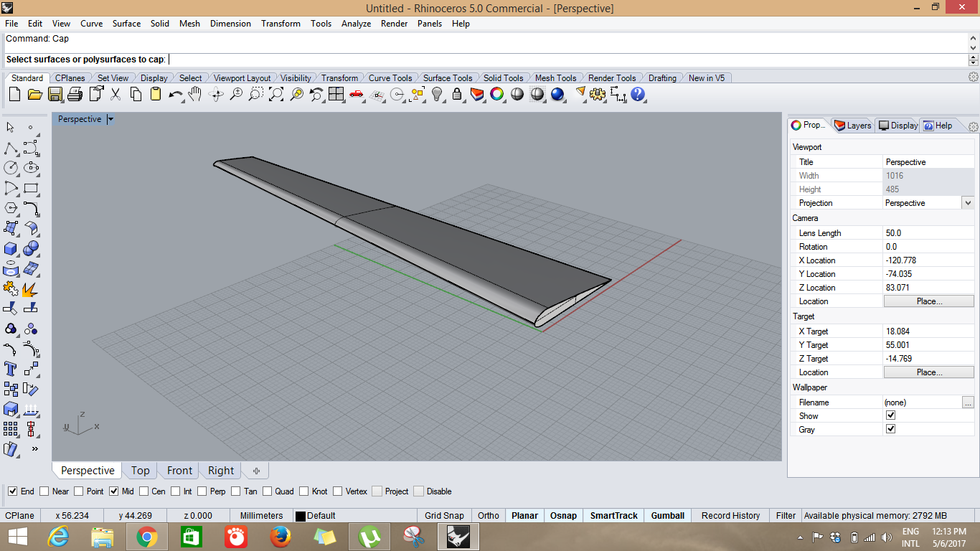Click the Rectangular Array icon in sidebar
The height and width of the screenshot is (551, 980).
point(11,429)
